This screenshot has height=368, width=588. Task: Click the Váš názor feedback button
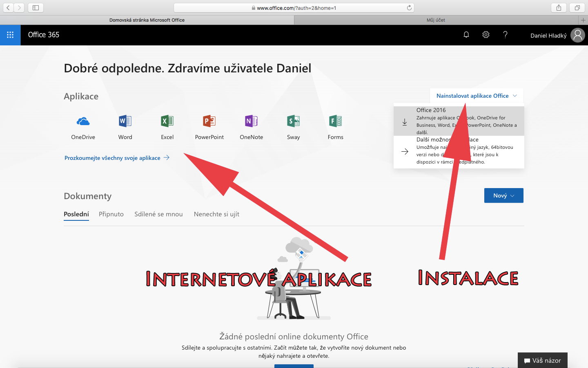(x=543, y=360)
